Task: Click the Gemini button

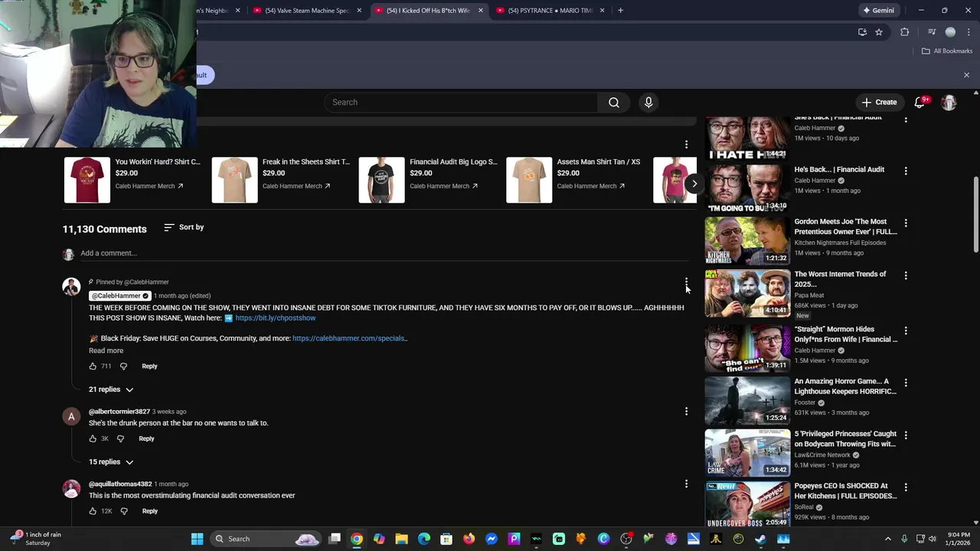Action: 878,11
